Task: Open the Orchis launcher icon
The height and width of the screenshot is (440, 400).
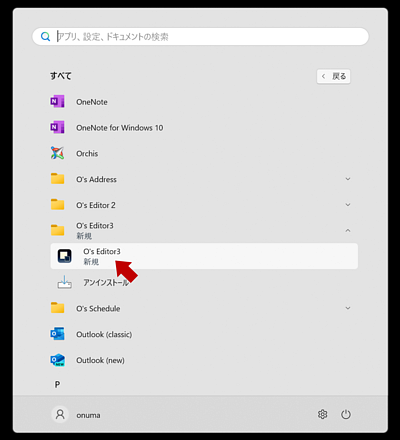Action: (57, 153)
